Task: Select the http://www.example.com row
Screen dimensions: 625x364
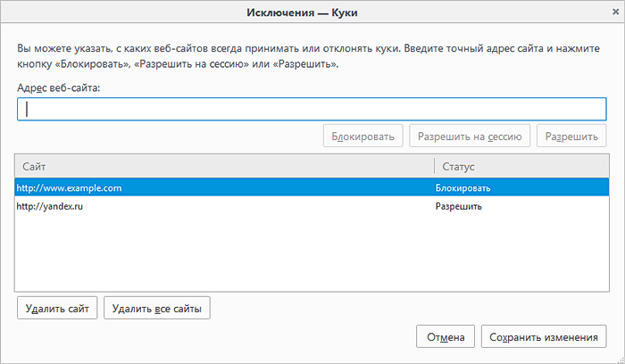Action: (312, 187)
